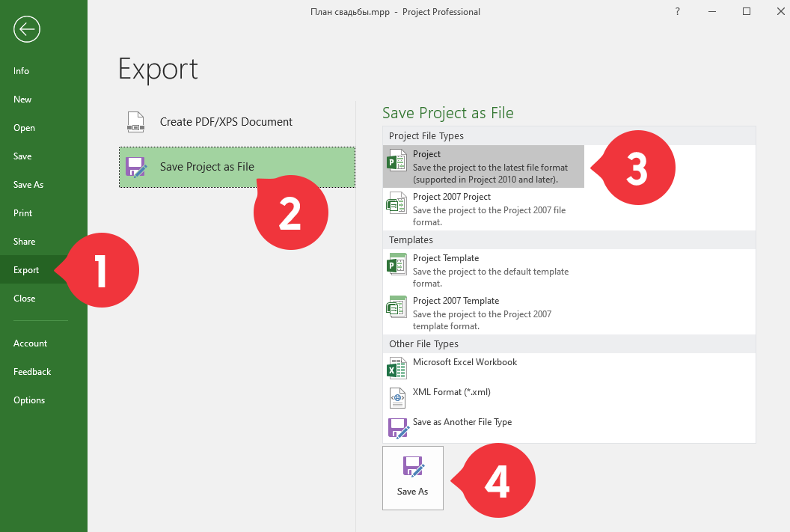Viewport: 790px width, 532px height.
Task: Select Open in the backstage sidebar
Action: click(x=44, y=128)
